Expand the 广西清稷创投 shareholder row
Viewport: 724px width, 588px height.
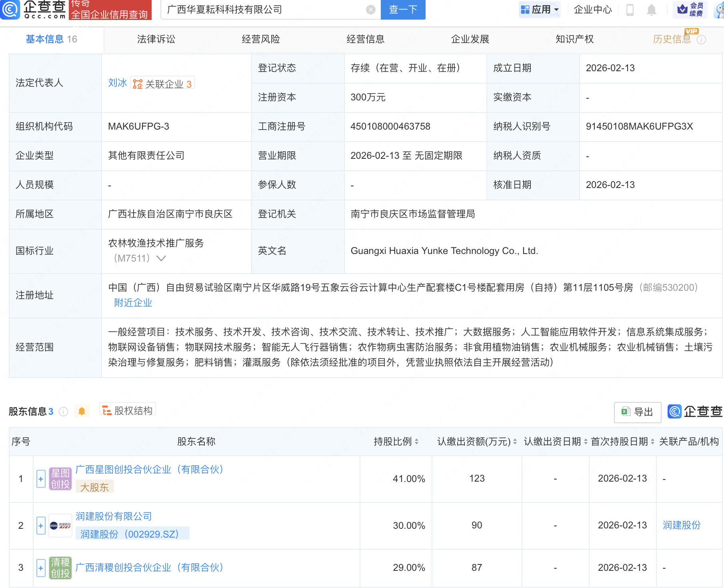point(41,568)
